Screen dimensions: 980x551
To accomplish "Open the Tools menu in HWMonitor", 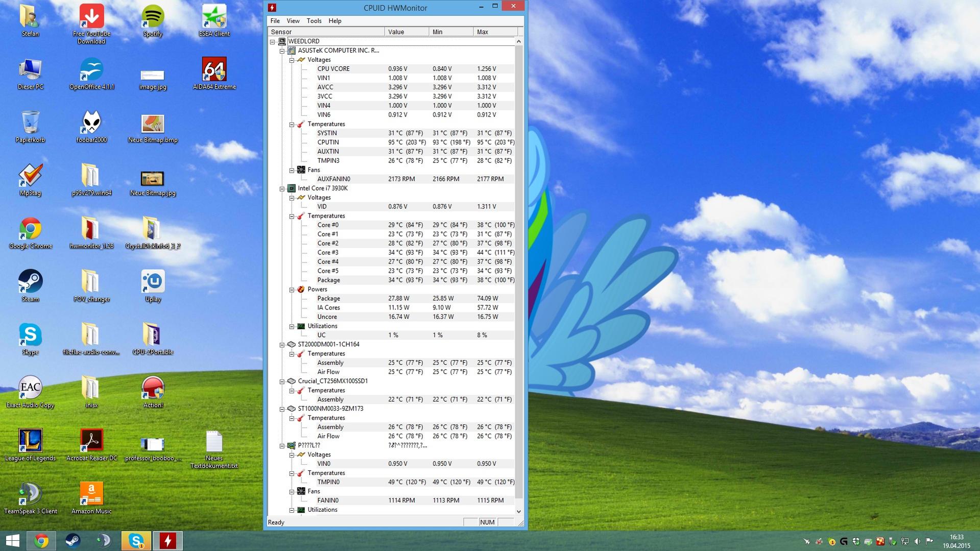I will [x=314, y=21].
